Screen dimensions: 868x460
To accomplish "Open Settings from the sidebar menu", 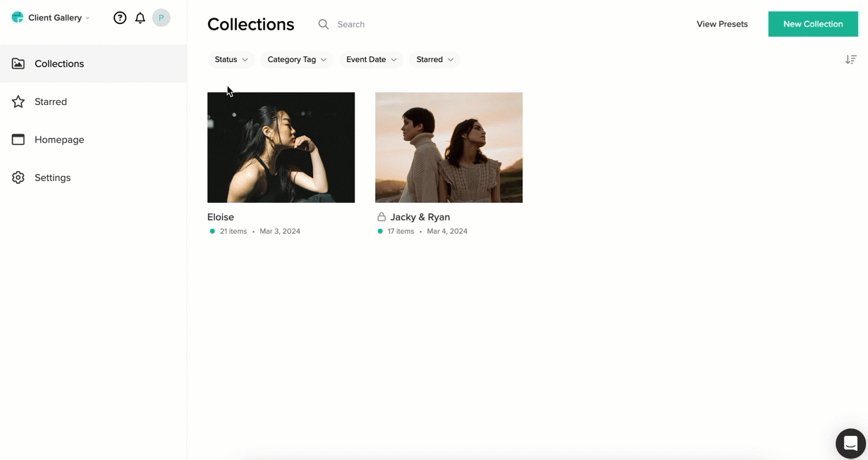I will 52,178.
